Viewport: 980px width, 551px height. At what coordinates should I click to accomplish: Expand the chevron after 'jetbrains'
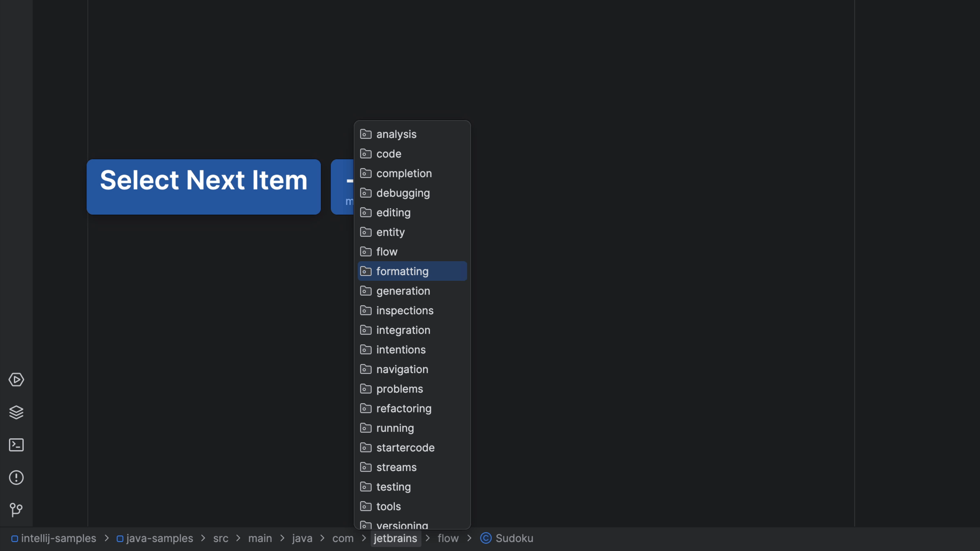pyautogui.click(x=427, y=538)
